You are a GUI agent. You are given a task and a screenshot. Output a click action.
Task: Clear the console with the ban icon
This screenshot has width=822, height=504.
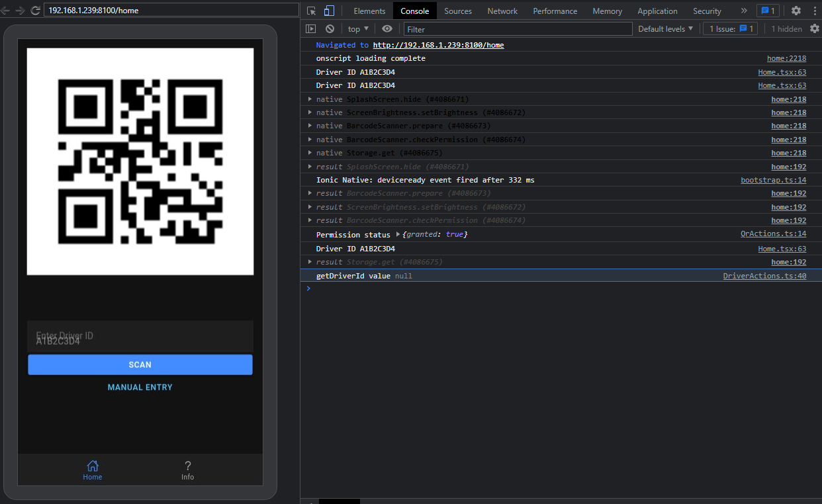click(x=330, y=29)
